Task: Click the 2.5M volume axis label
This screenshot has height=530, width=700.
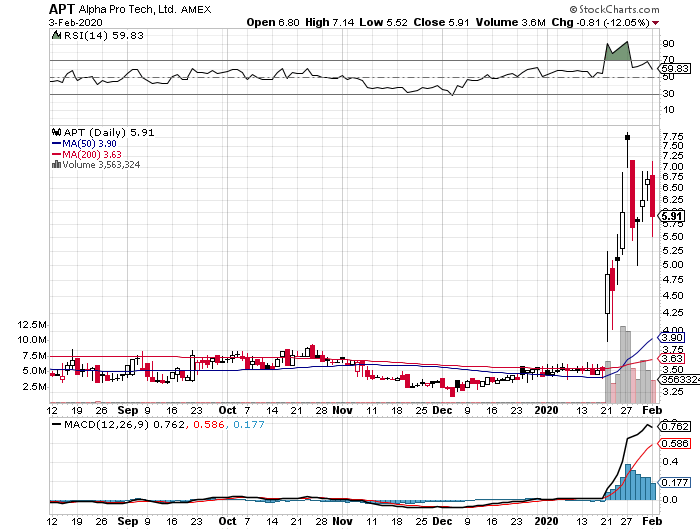Action: point(34,386)
